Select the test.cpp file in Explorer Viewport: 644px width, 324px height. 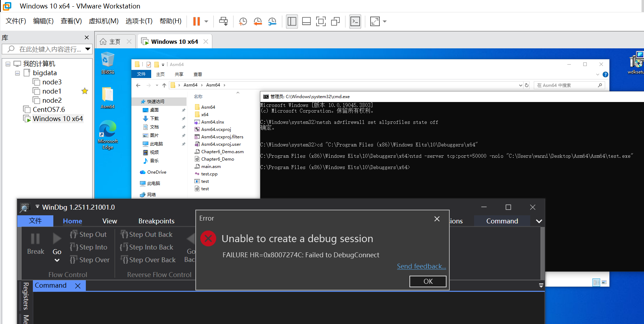209,174
